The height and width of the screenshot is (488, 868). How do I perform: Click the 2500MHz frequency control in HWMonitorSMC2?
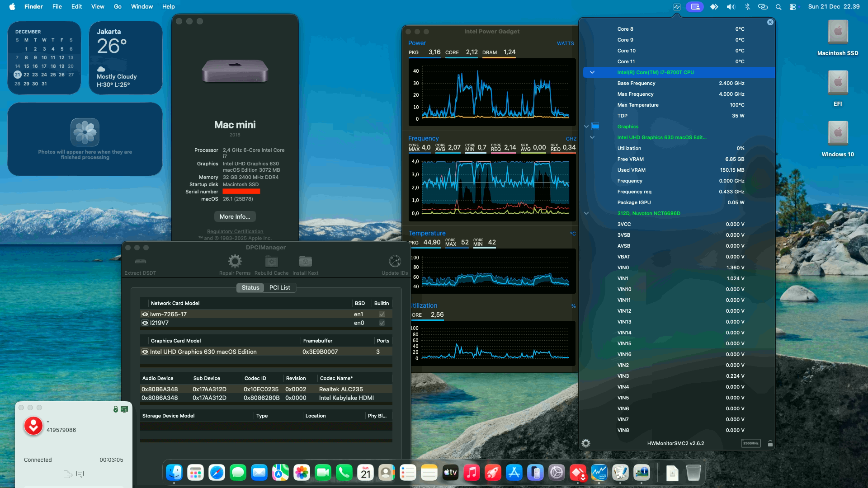[750, 443]
